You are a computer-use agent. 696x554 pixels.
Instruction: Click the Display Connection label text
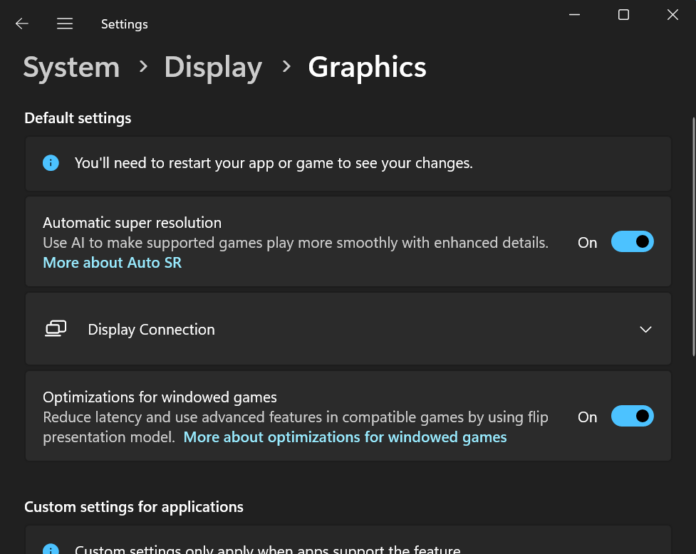pyautogui.click(x=151, y=329)
